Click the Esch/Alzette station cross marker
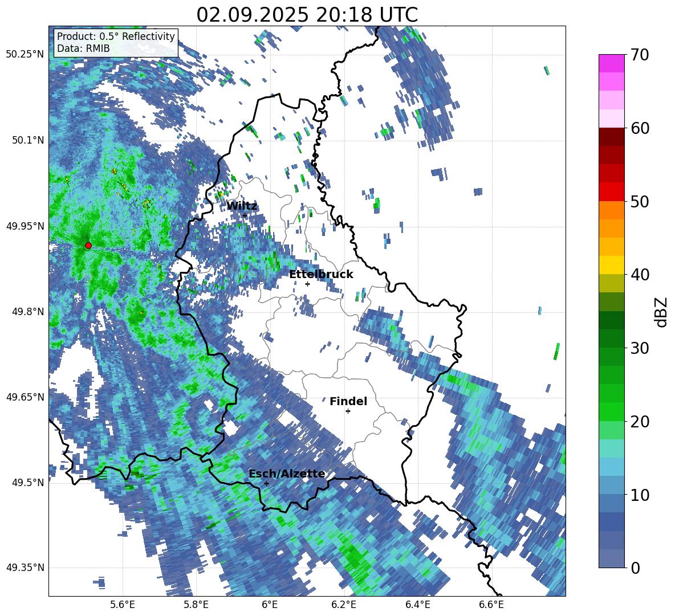Image resolution: width=675 pixels, height=616 pixels. pos(266,483)
